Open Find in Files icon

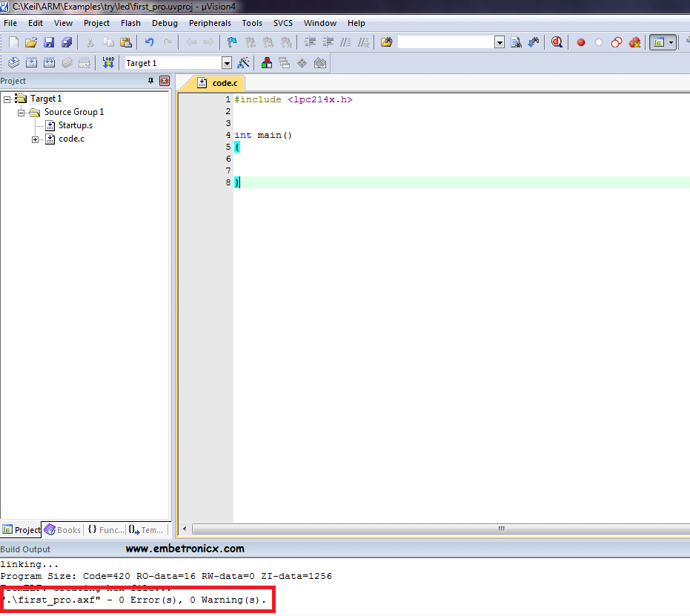[x=386, y=42]
